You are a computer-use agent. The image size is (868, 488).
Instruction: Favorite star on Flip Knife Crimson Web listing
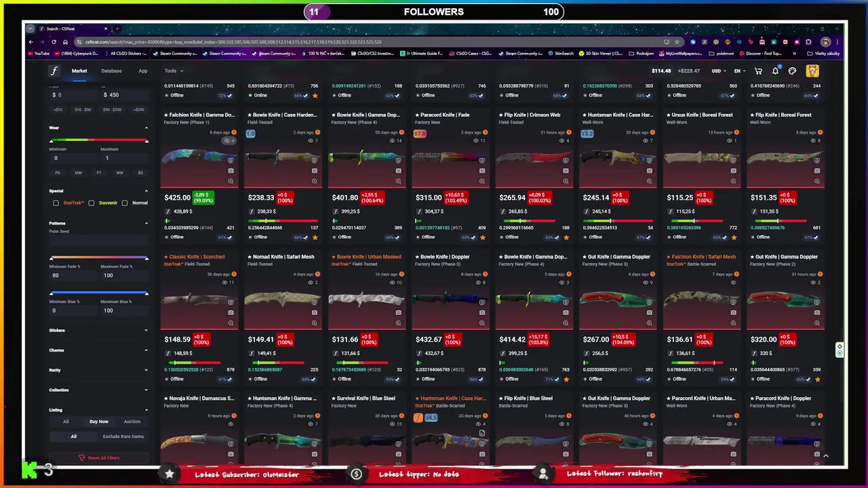566,237
